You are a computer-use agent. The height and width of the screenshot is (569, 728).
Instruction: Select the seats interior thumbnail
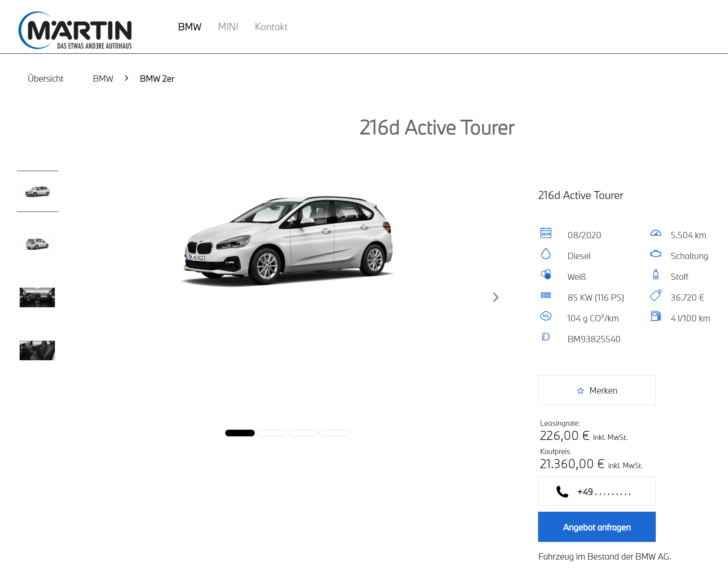[x=37, y=350]
